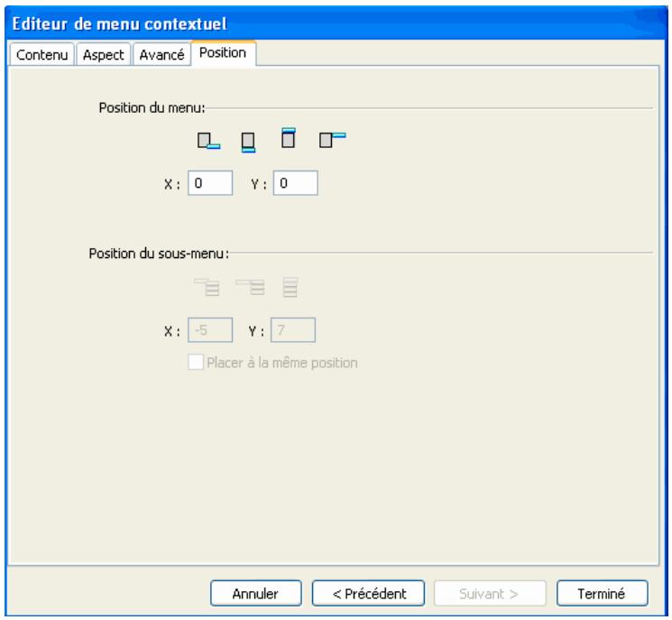
Task: Select menu position directly below trigger icon
Action: tap(248, 142)
